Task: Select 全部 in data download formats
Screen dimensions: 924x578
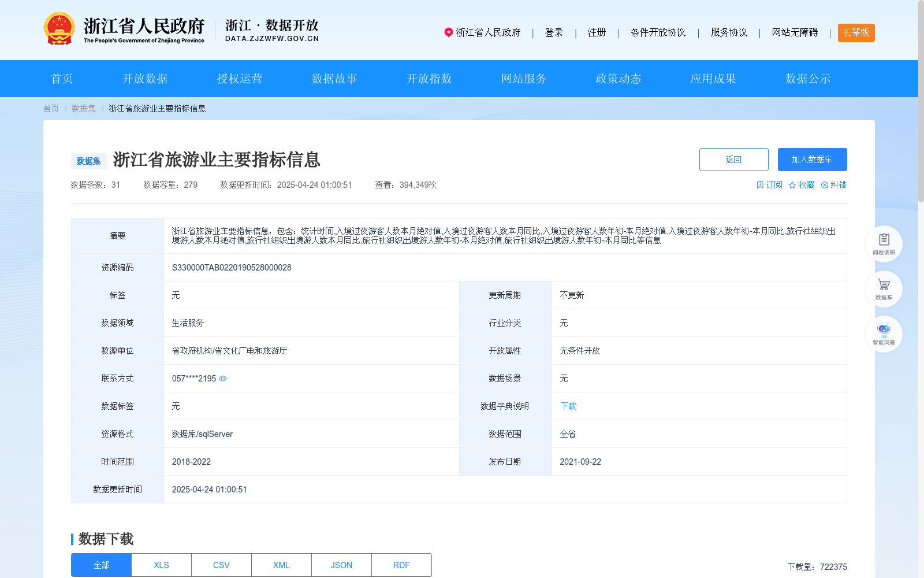Action: click(100, 565)
